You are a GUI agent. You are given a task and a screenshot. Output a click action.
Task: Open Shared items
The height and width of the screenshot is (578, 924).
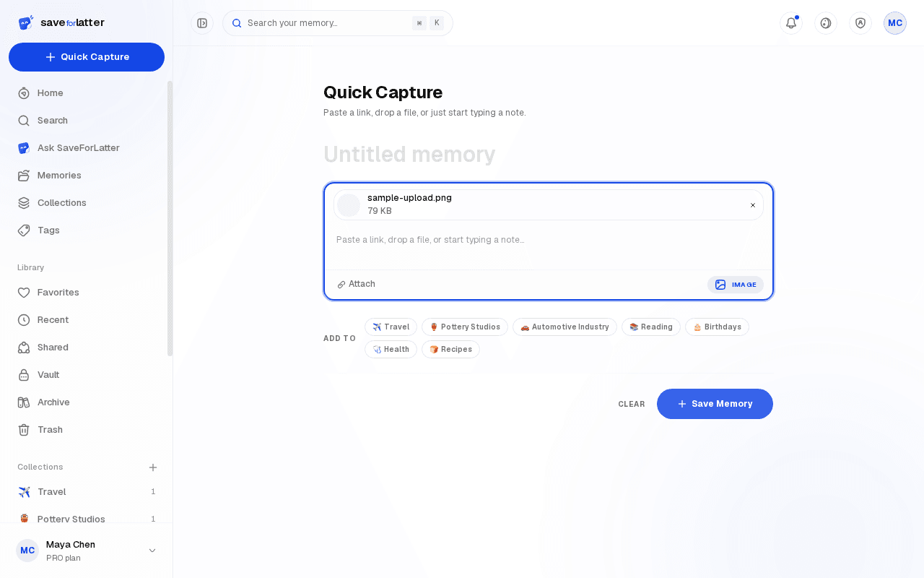(x=87, y=348)
